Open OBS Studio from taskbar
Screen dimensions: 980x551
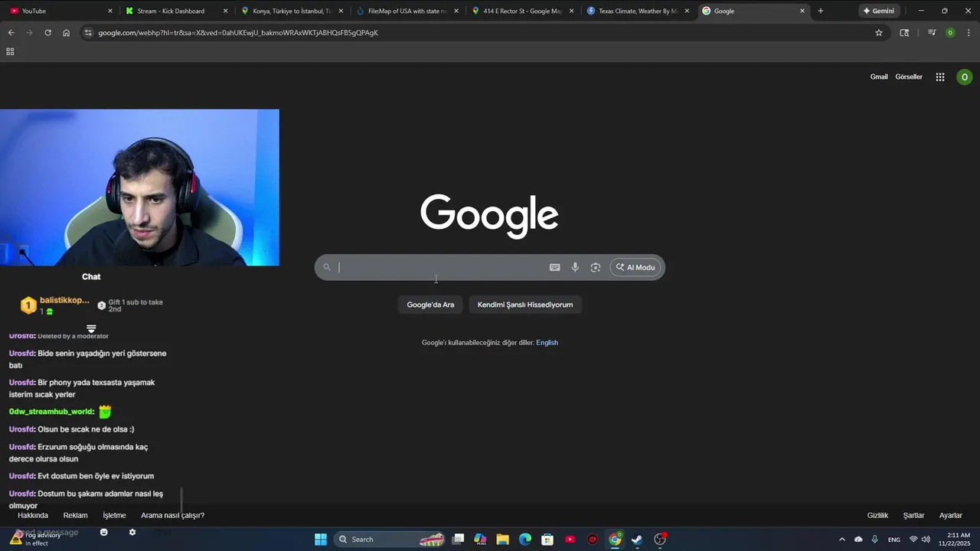pyautogui.click(x=660, y=540)
